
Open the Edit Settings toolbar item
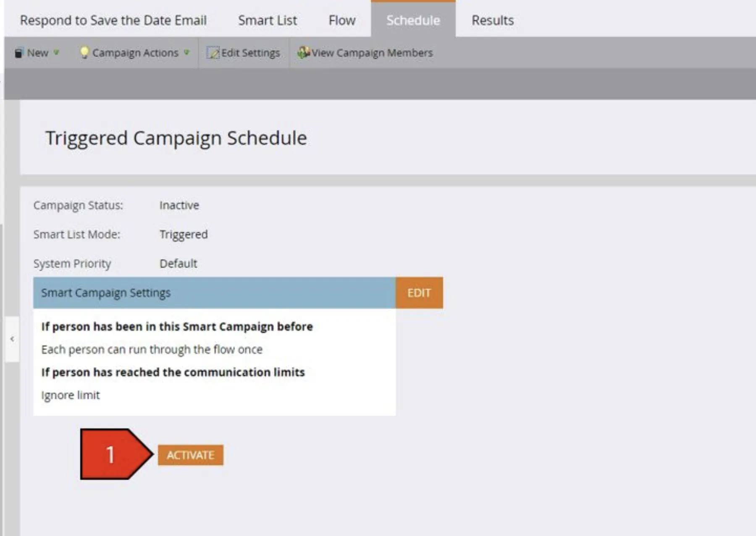pyautogui.click(x=243, y=53)
